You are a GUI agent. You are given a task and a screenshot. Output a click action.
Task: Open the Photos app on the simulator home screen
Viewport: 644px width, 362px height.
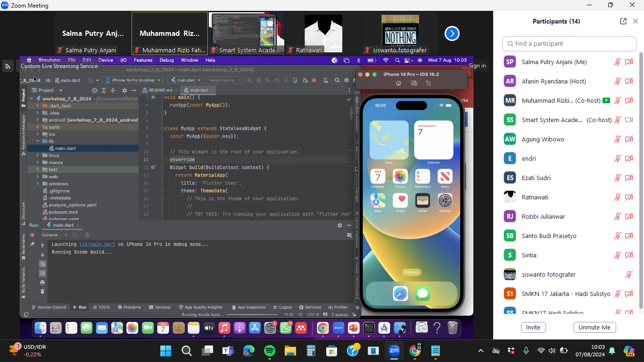tap(400, 177)
